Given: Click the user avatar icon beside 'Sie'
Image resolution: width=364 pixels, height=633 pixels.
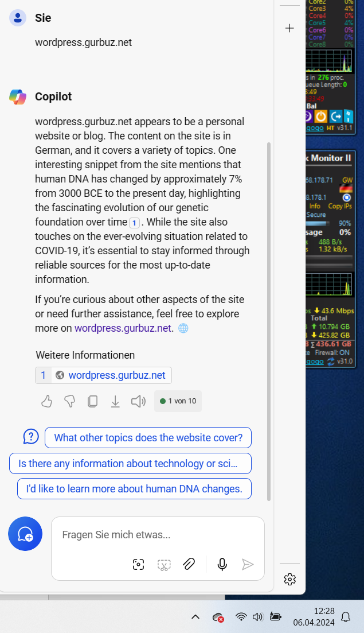Looking at the screenshot, I should pos(18,18).
